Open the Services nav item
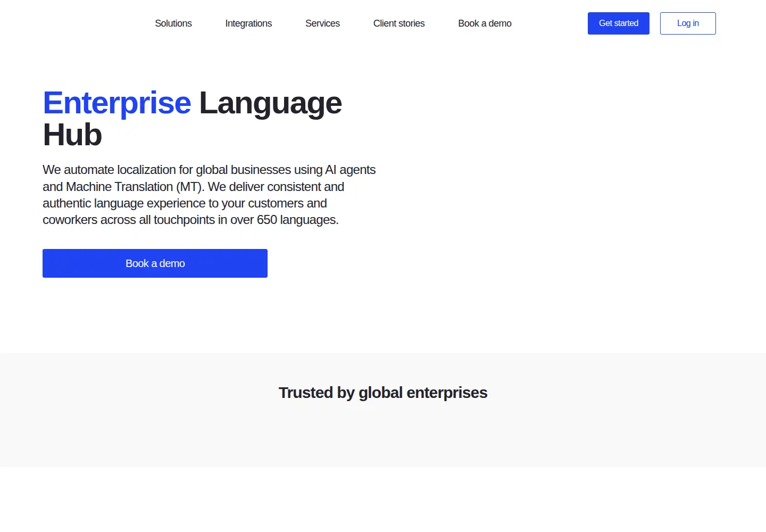 pos(322,23)
